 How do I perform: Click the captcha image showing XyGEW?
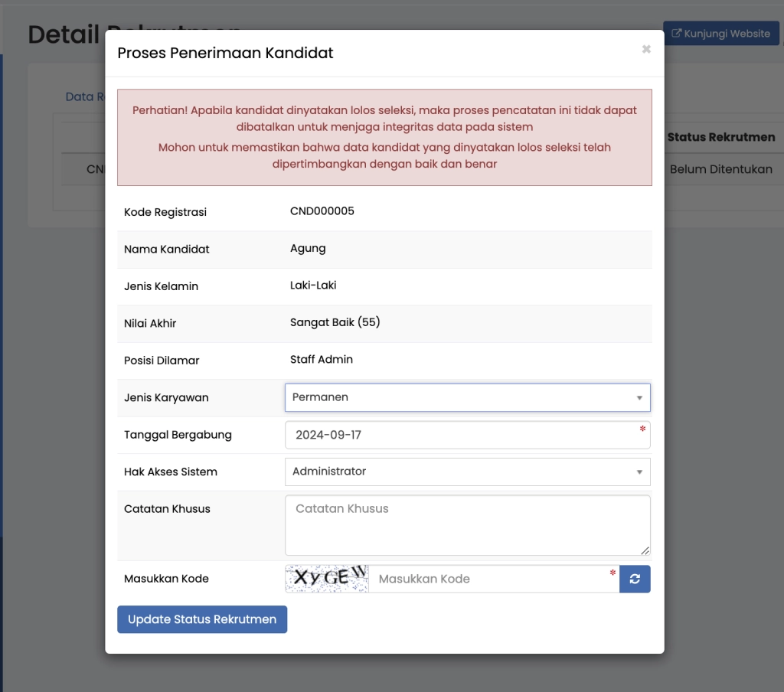[x=327, y=579]
